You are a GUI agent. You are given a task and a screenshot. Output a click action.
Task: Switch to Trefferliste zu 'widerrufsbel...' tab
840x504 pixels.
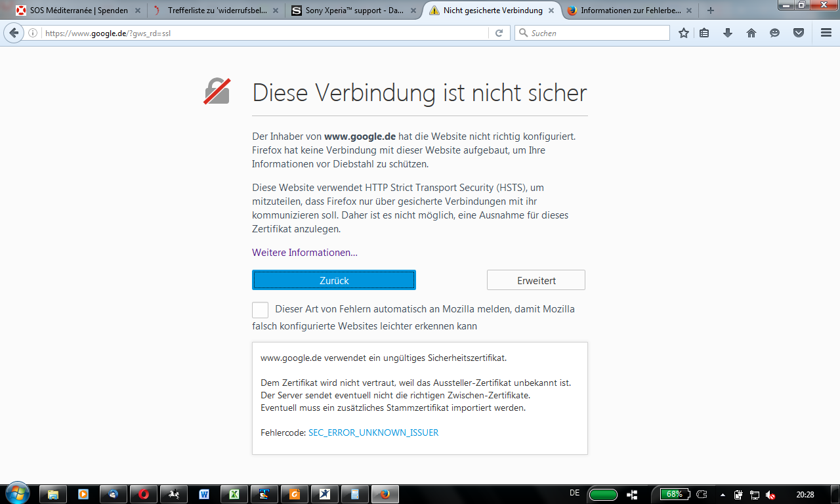point(216,10)
